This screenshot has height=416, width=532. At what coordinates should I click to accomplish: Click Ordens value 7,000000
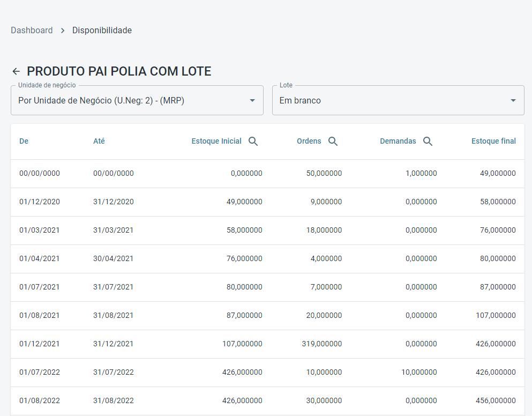click(x=326, y=287)
